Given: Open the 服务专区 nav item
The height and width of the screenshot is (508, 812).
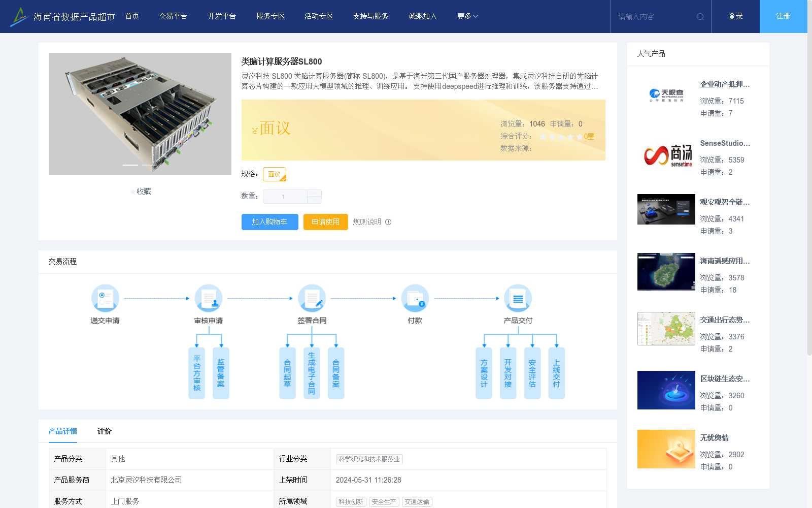Looking at the screenshot, I should point(270,16).
